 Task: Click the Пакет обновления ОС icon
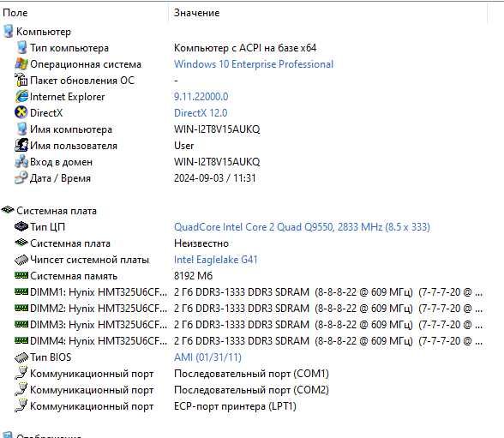[21, 80]
